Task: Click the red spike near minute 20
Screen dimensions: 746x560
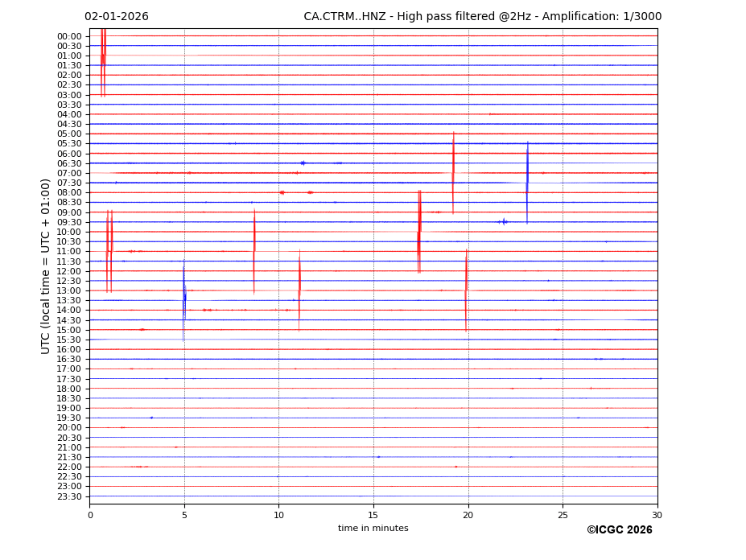Action: pyautogui.click(x=466, y=288)
